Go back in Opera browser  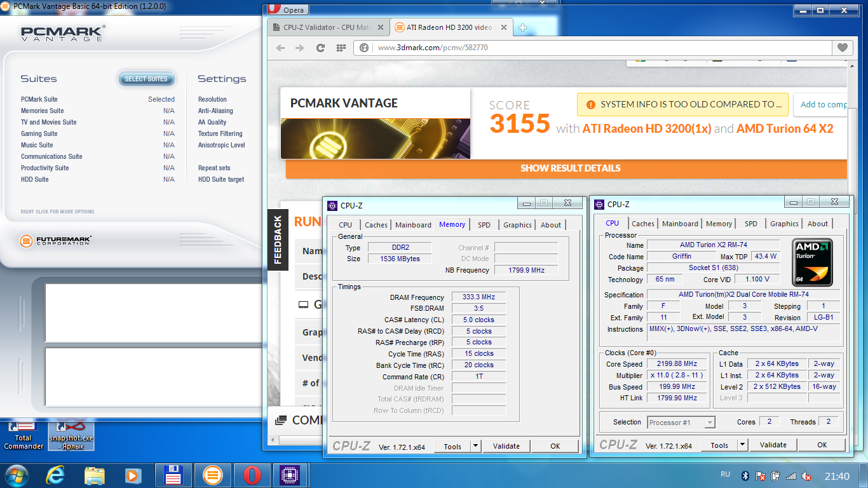coord(280,48)
